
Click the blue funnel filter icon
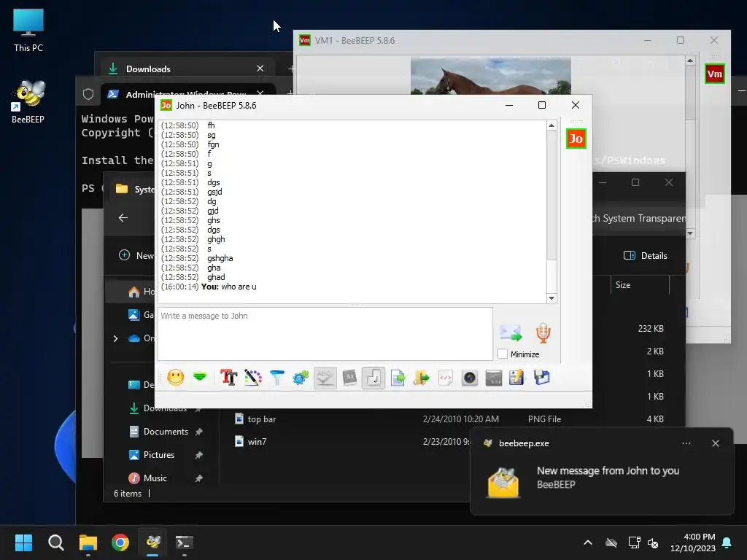(276, 378)
